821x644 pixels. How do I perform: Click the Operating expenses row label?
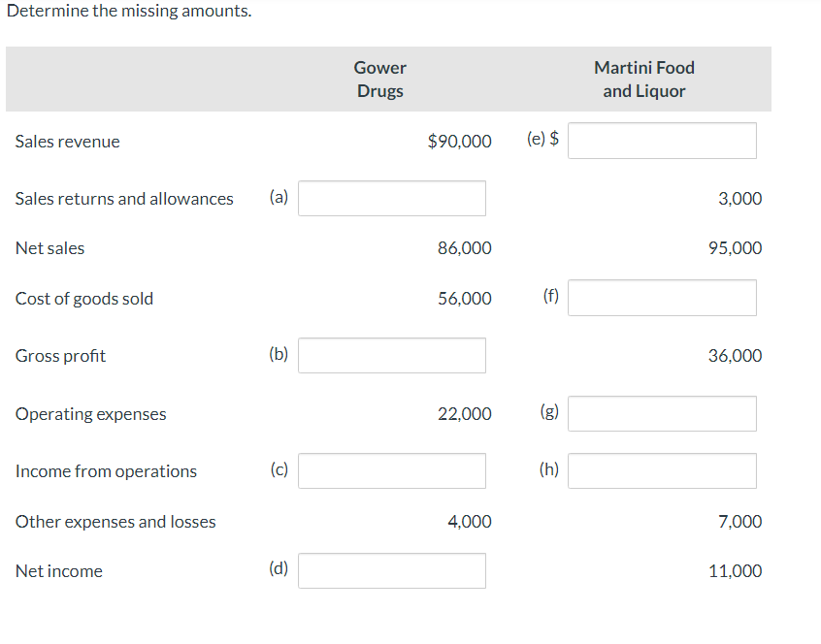(x=90, y=413)
